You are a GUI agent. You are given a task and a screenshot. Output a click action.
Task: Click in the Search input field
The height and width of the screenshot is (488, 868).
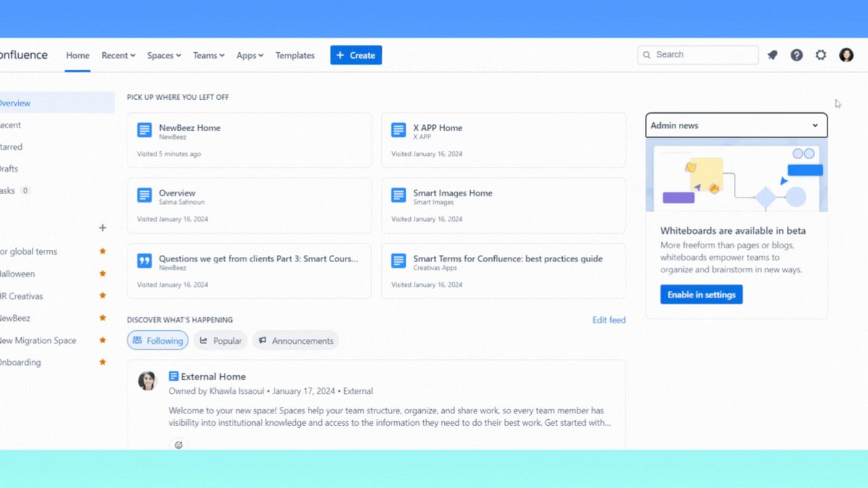click(x=698, y=55)
